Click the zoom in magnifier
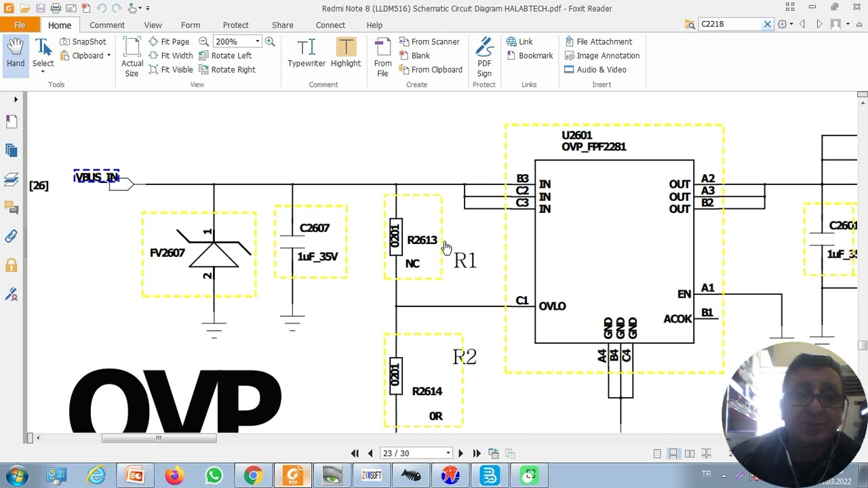Viewport: 868px width, 488px height. point(270,41)
